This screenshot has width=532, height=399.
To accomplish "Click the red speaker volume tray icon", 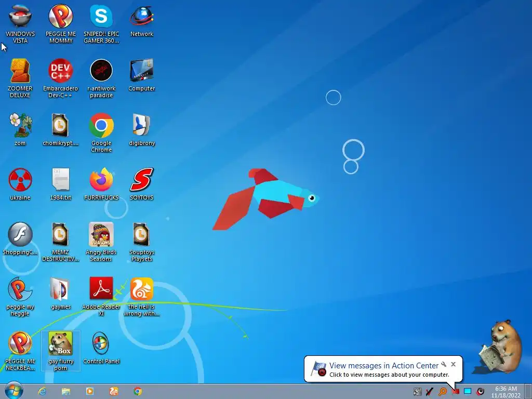I will point(480,392).
